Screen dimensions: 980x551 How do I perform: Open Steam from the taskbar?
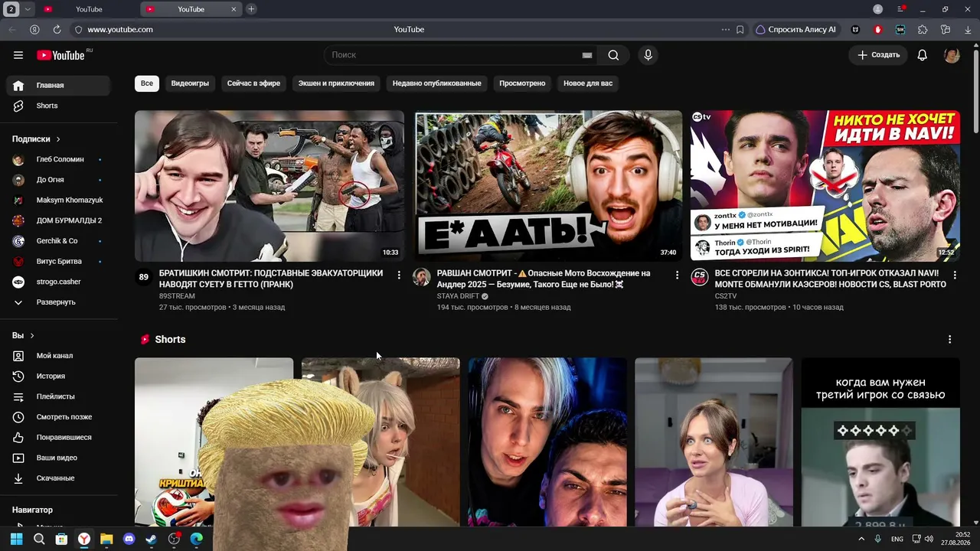point(151,539)
